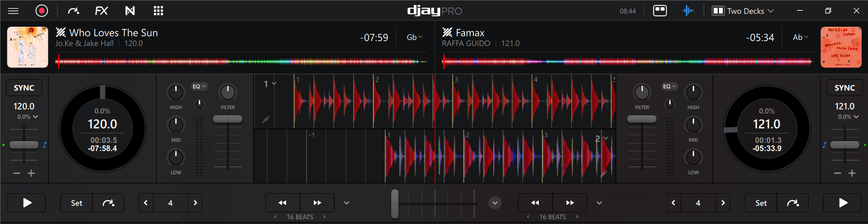Image resolution: width=868 pixels, height=224 pixels.
Task: Click the left deck FILTER knob
Action: pos(228,92)
